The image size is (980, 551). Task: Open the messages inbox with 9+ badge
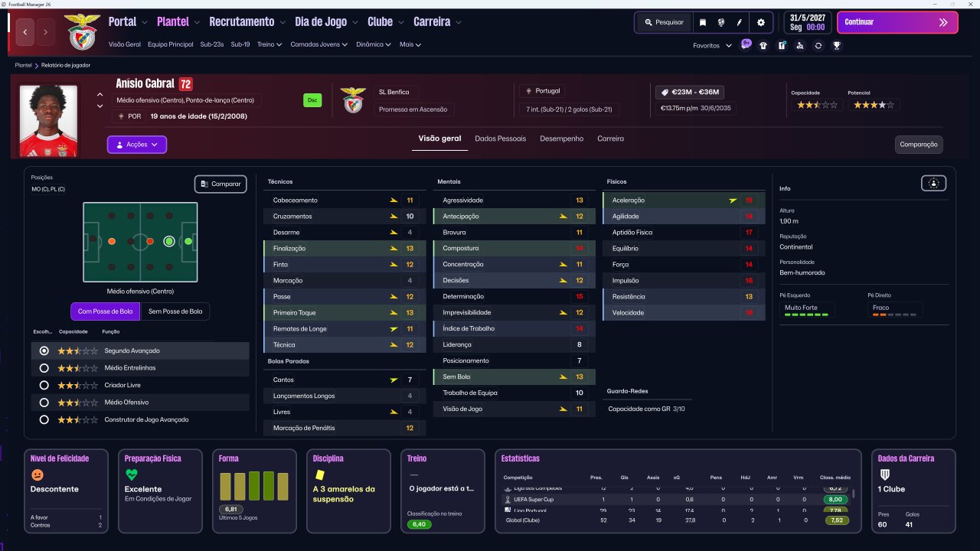pyautogui.click(x=746, y=44)
